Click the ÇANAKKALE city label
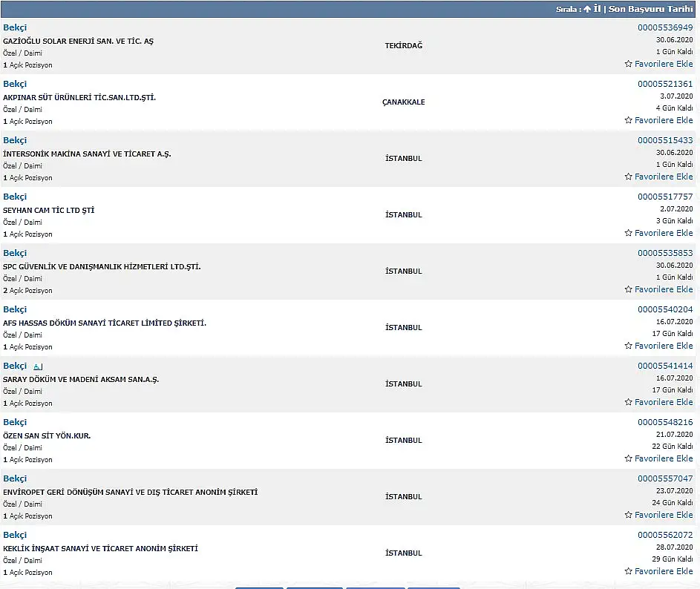 tap(404, 102)
